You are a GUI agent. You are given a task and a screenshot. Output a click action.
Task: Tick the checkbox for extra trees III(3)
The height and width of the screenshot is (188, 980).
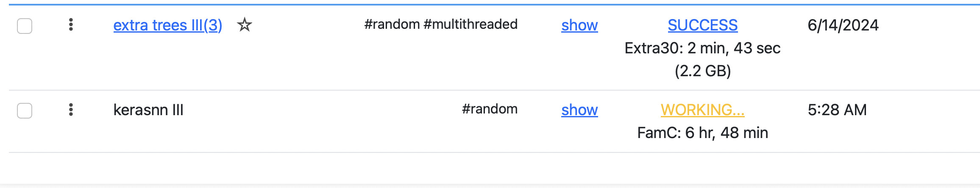[25, 26]
